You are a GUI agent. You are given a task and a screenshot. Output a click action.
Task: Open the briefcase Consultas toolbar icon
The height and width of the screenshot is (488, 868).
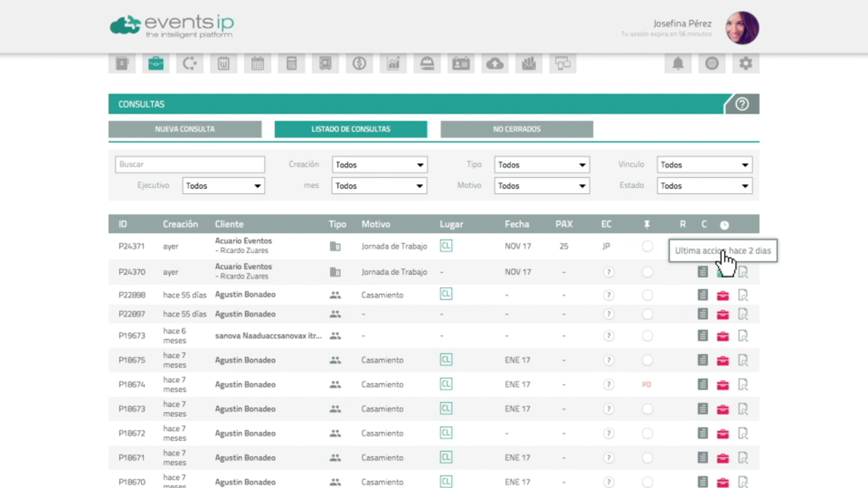point(156,64)
